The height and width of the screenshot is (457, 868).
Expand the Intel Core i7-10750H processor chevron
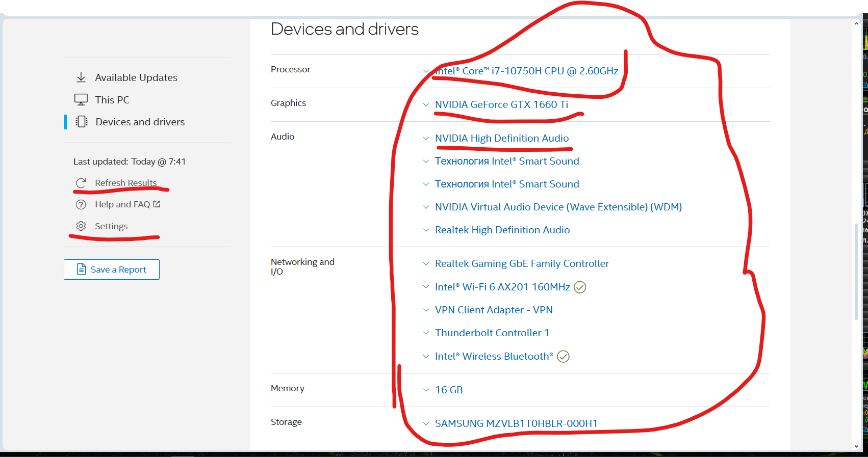426,71
